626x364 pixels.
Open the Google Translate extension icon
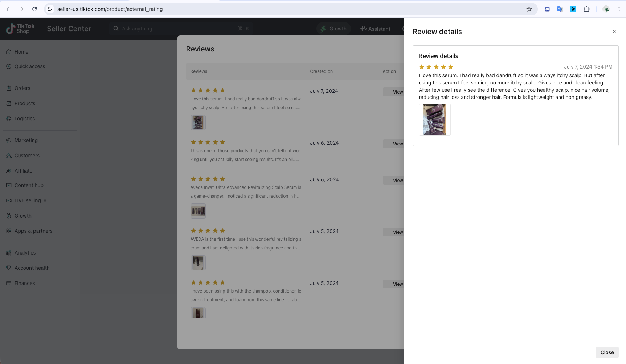click(560, 9)
